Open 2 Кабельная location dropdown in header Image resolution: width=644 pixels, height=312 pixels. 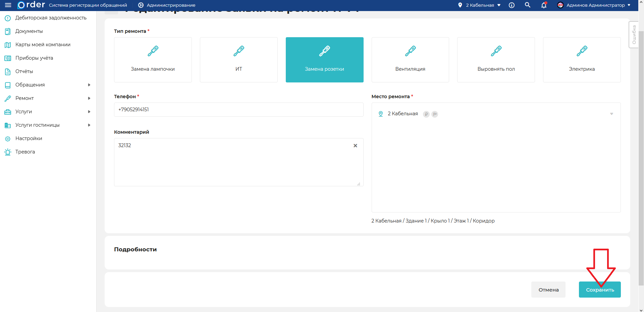(x=480, y=5)
